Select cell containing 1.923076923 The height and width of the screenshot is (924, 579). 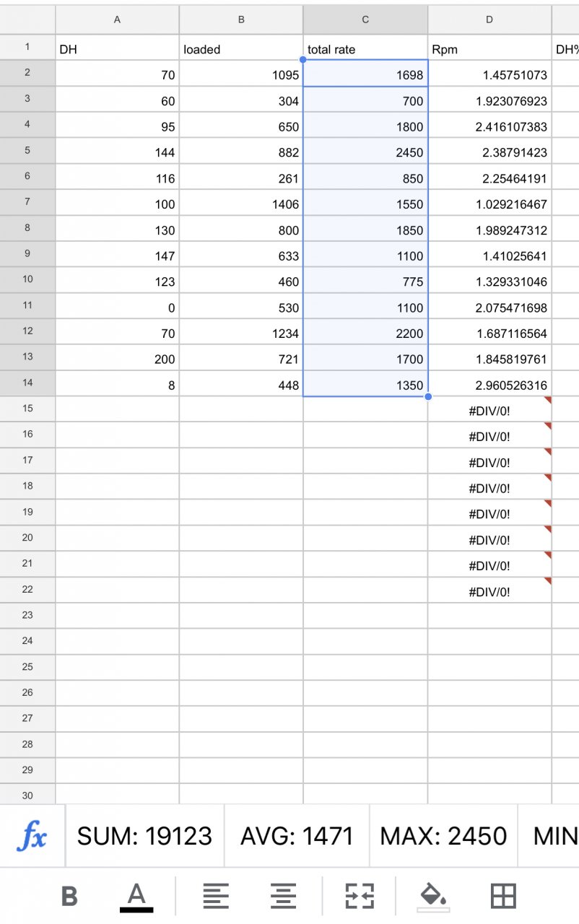coord(489,100)
